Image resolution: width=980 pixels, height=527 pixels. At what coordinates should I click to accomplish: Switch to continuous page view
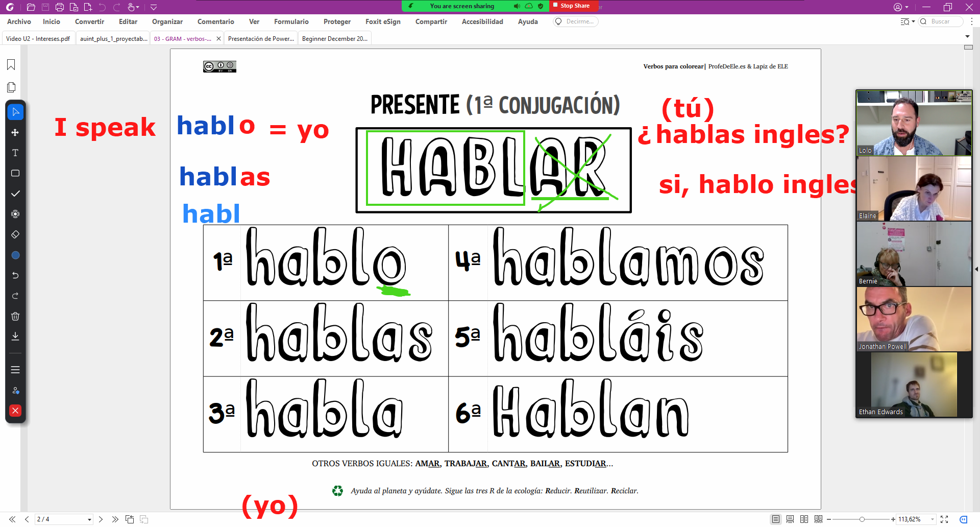click(790, 519)
